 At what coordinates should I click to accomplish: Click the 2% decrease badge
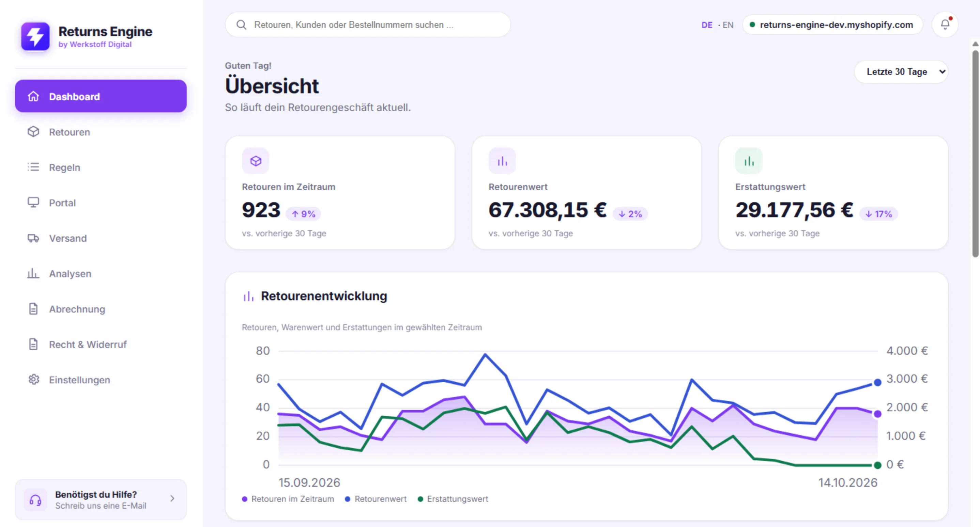tap(630, 214)
